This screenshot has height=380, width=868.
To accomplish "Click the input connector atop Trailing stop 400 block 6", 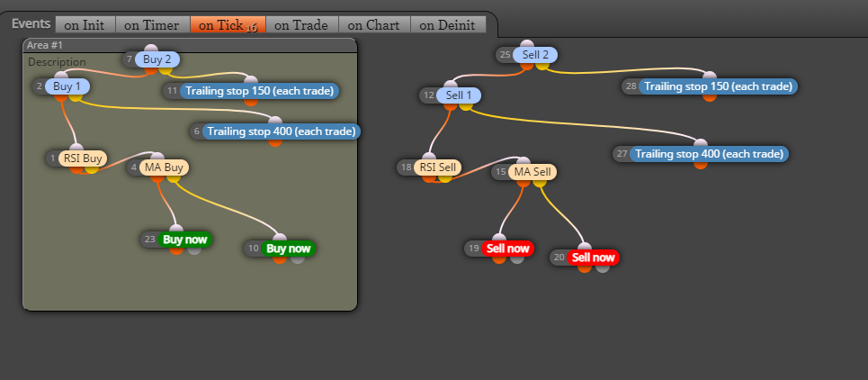I will pos(275,121).
